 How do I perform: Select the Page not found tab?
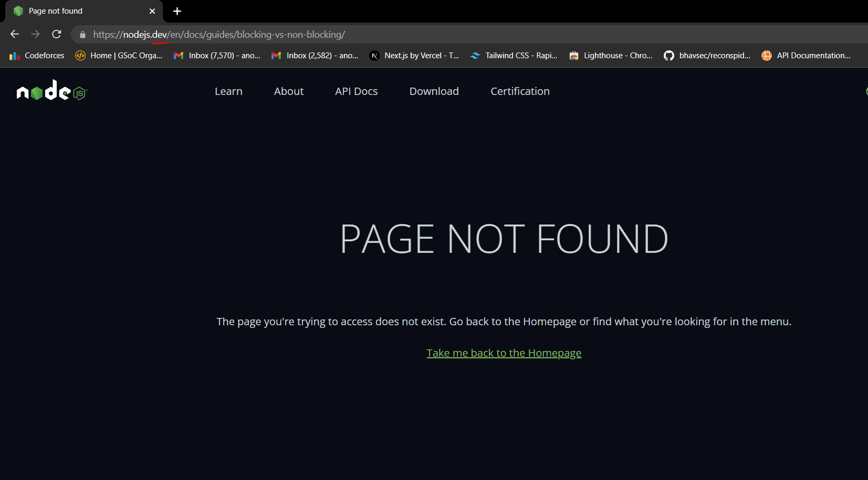pyautogui.click(x=84, y=11)
